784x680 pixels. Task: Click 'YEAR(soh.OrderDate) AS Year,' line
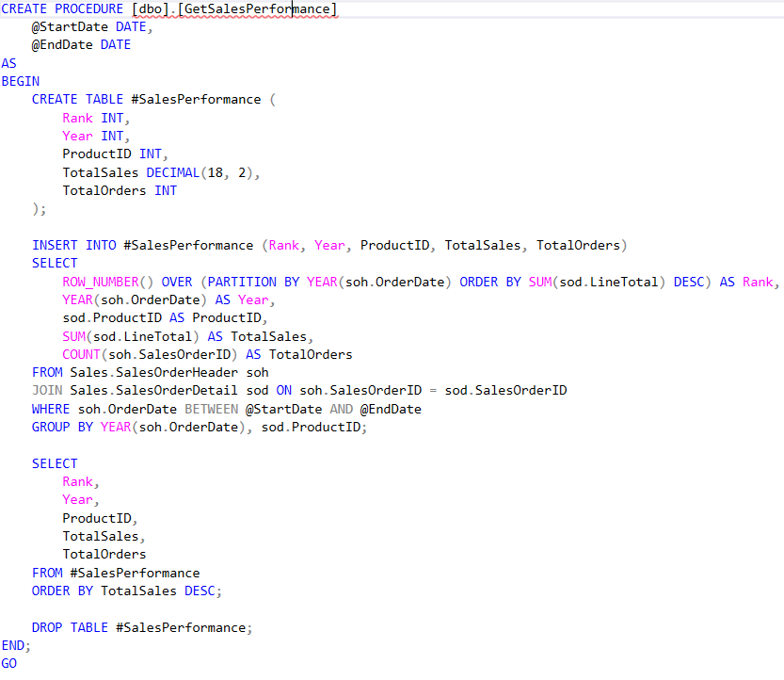click(x=168, y=300)
